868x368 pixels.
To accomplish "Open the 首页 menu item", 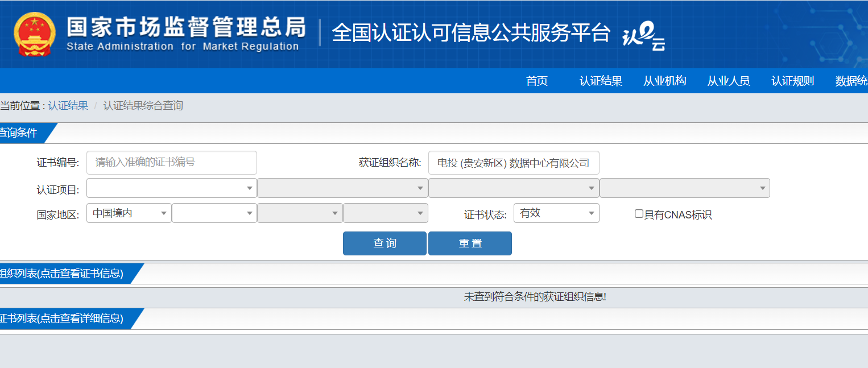I will pos(536,81).
